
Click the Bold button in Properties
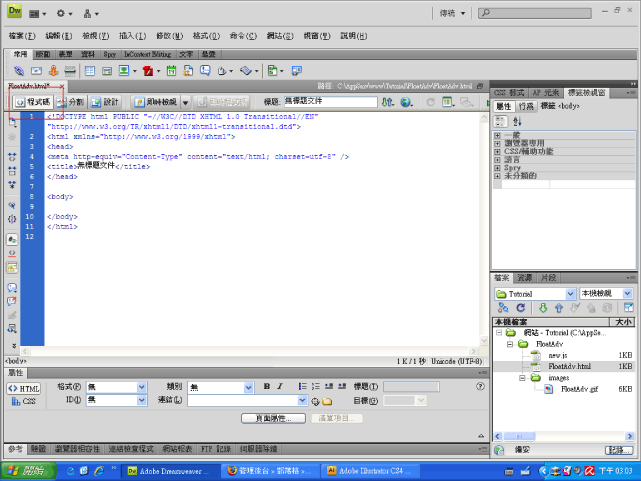267,386
